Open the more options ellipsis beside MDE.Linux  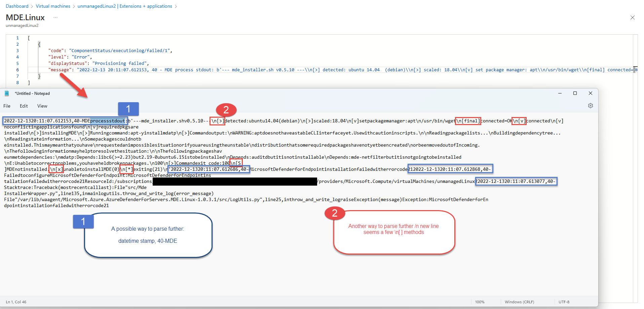point(55,17)
